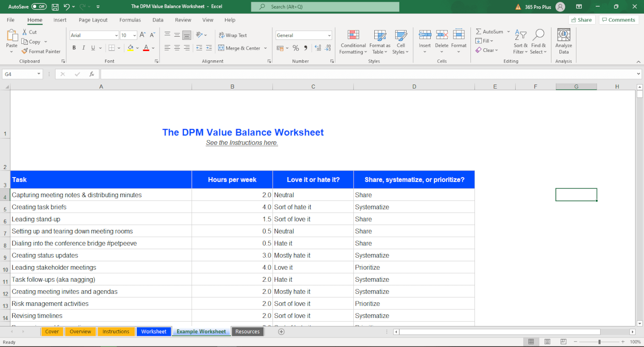The height and width of the screenshot is (347, 644).
Task: Apply the Percent Style format
Action: 296,48
